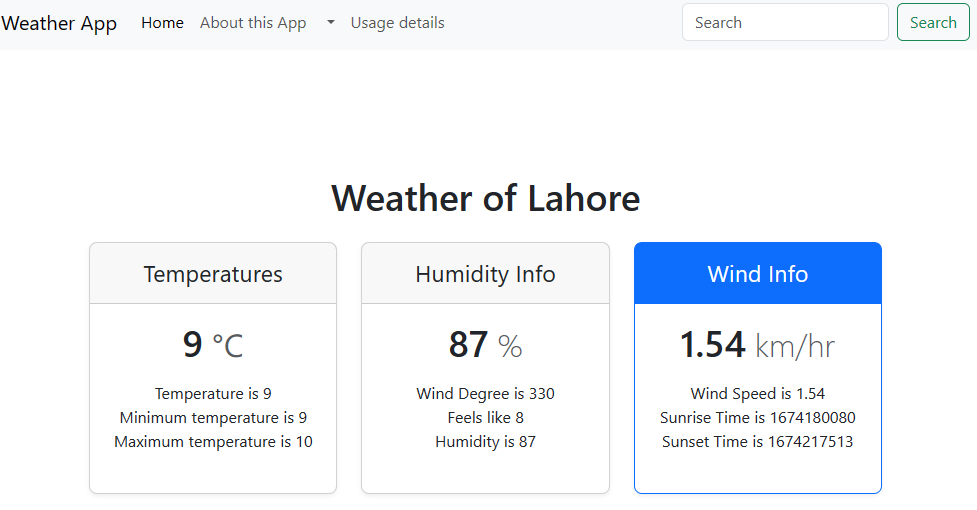Screen dimensions: 977x510
Task: Open the Usage details nav link
Action: click(397, 23)
